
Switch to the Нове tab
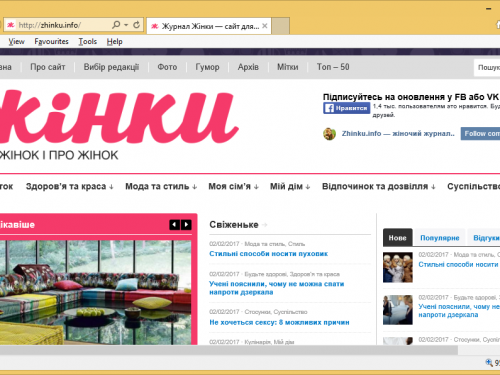tap(397, 238)
